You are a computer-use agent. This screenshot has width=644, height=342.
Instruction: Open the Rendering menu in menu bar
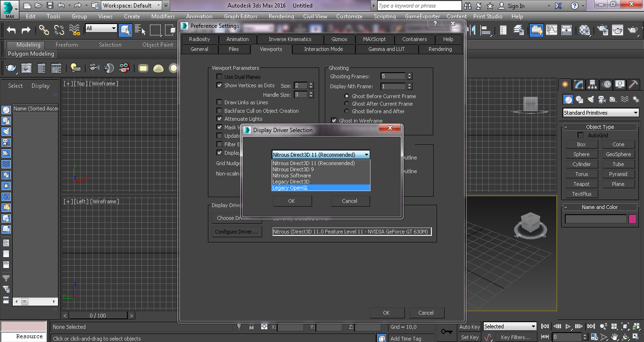coord(281,16)
